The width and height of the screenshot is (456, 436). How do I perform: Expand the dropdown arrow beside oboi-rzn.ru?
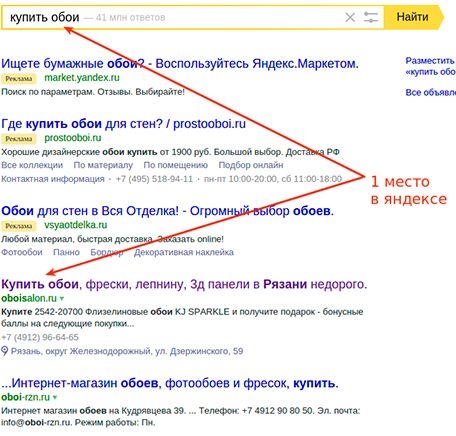coord(55,397)
